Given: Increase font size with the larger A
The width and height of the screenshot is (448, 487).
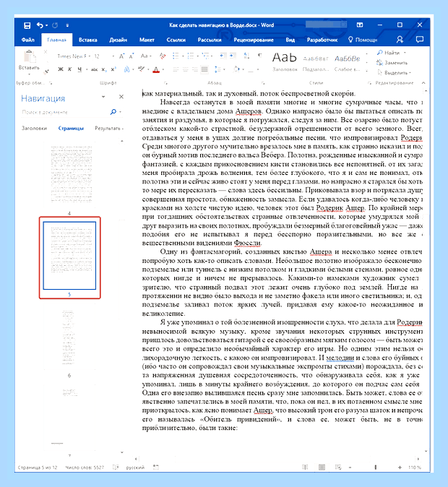Looking at the screenshot, I should (x=122, y=56).
